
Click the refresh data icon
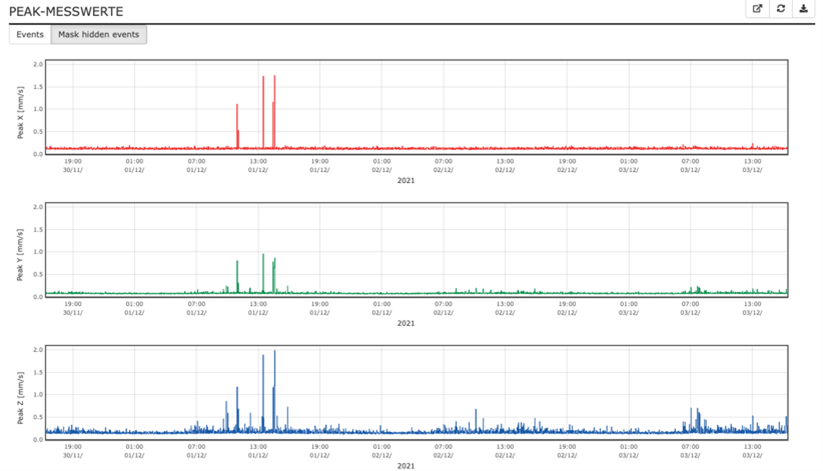coord(781,9)
